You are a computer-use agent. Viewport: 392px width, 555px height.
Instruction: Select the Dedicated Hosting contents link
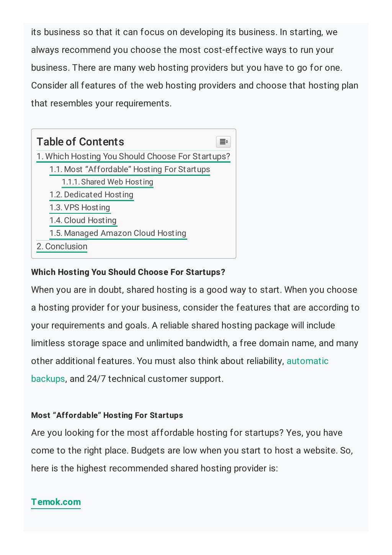point(91,195)
